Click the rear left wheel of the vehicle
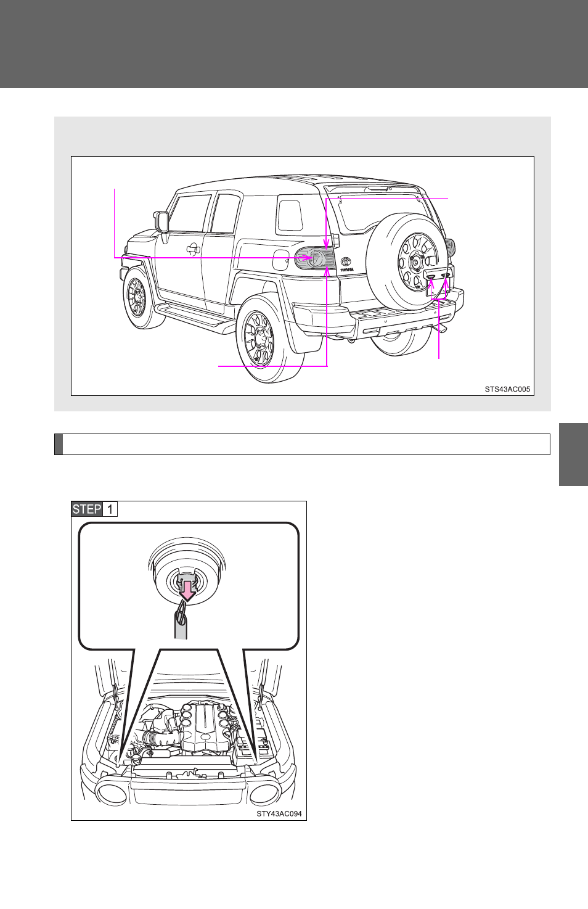 click(x=259, y=338)
